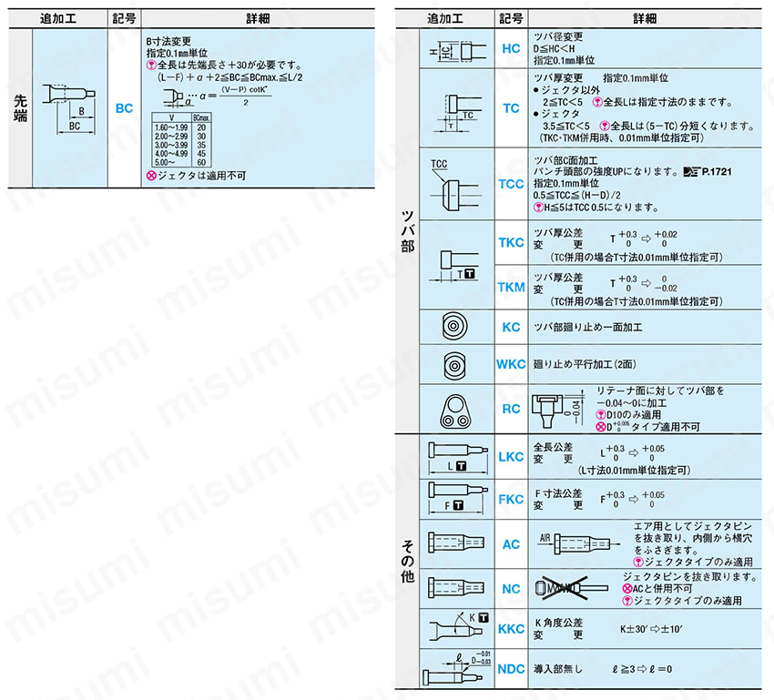
Task: Click the KC single flat diagram
Action: coord(455,327)
